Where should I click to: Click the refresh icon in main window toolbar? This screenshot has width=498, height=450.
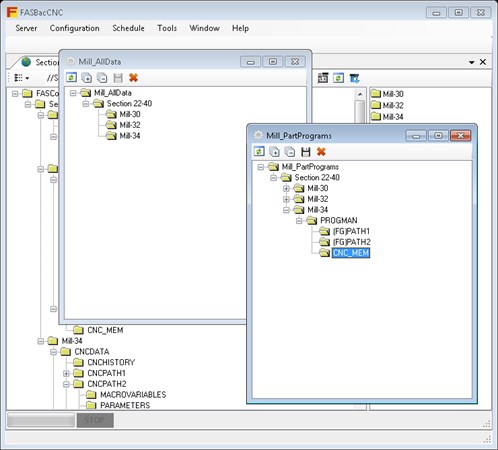pos(338,78)
